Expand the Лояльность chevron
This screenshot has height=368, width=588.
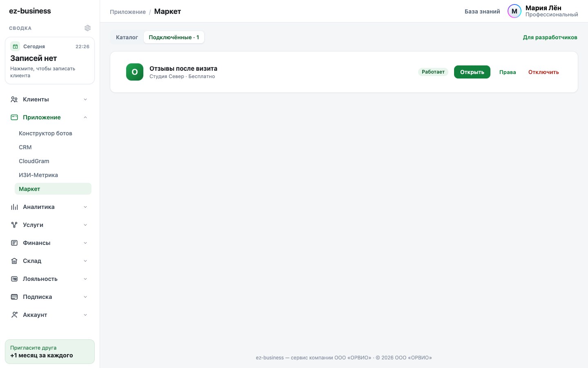tap(85, 279)
